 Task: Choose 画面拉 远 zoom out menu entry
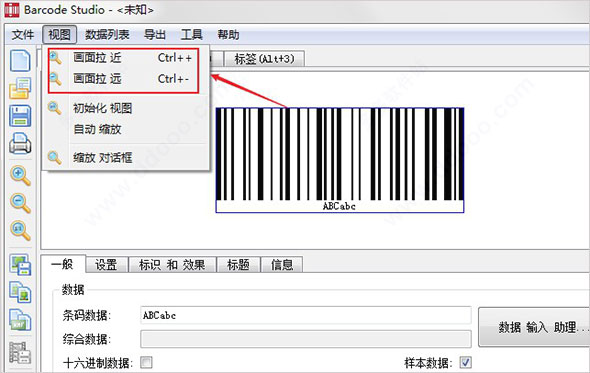(x=125, y=79)
